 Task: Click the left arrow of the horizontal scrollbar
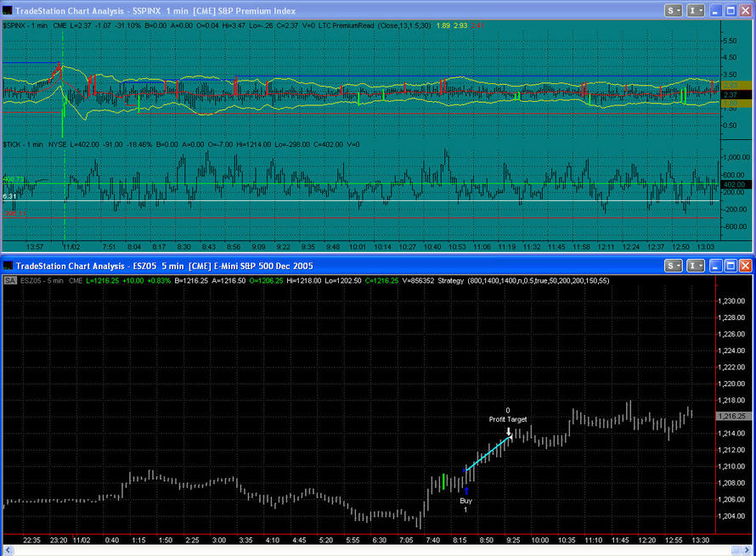pos(8,550)
